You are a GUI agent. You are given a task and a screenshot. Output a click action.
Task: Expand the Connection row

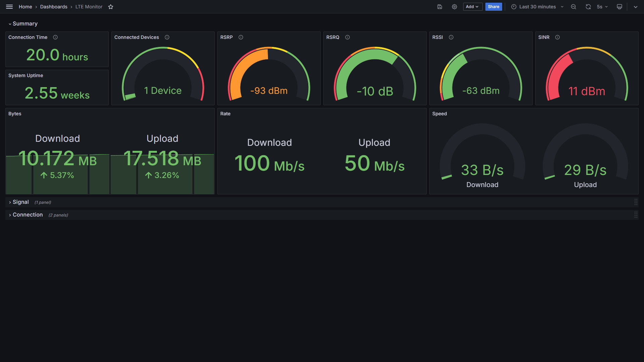pyautogui.click(x=27, y=215)
